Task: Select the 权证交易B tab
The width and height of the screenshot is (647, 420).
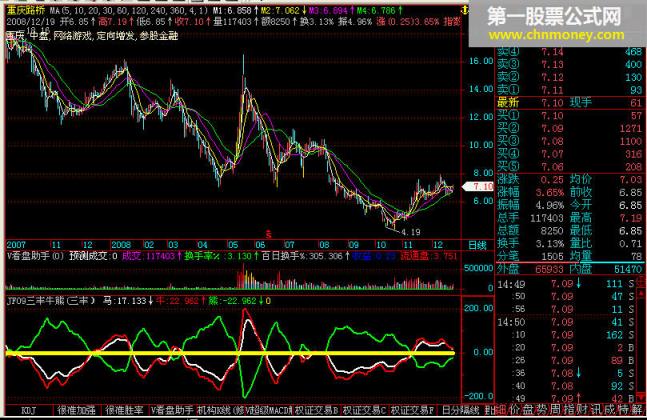Action: pos(316,411)
